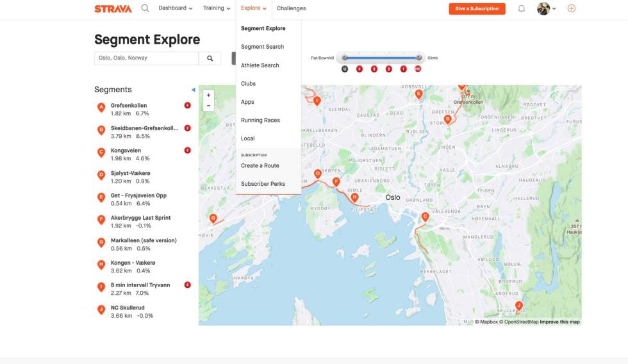
Task: Click the Oslo location search field
Action: point(147,58)
